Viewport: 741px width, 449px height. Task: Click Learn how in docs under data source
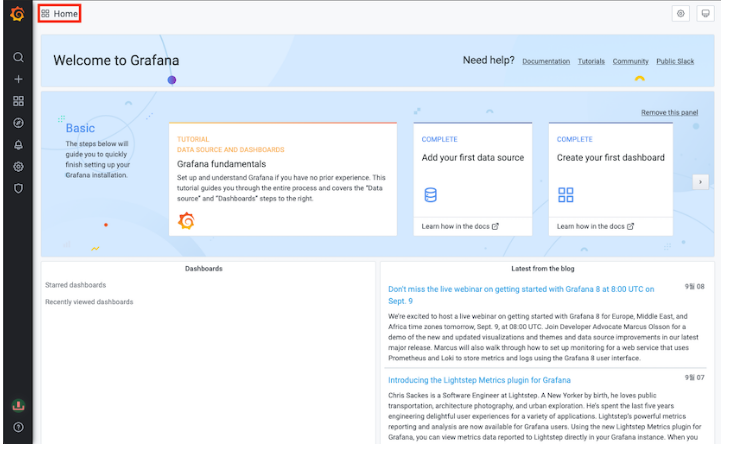tap(460, 226)
